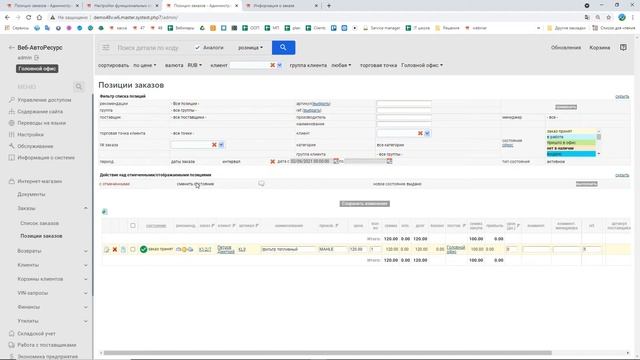This screenshot has width=640, height=360.
Task: Open the calendar picker for the start date
Action: [x=336, y=161]
